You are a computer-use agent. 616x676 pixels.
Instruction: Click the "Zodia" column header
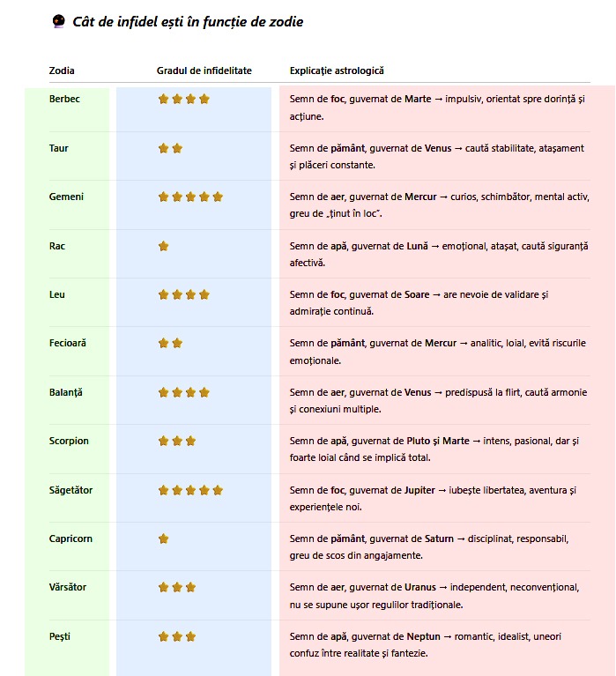[x=62, y=71]
